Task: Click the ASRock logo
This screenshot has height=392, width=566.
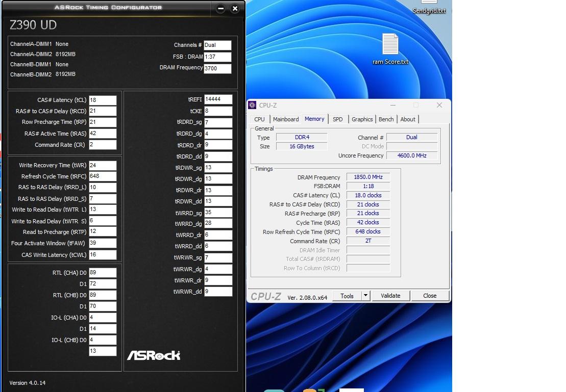Action: point(154,355)
